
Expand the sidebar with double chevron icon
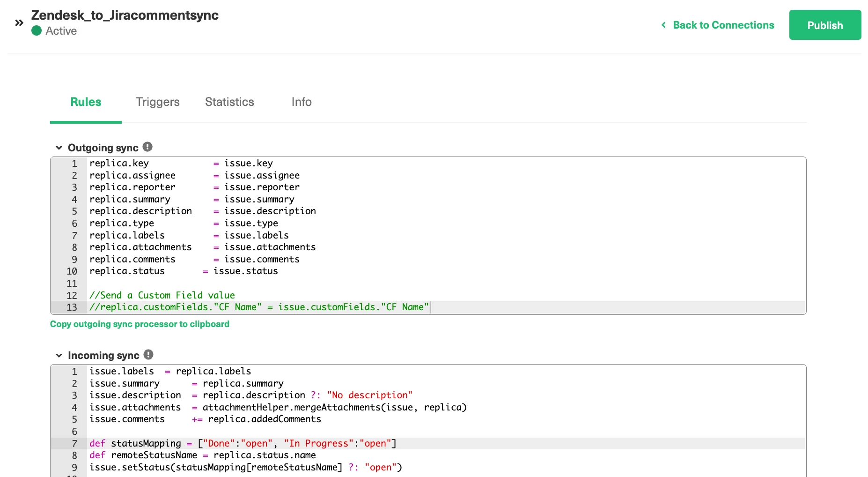[x=19, y=23]
